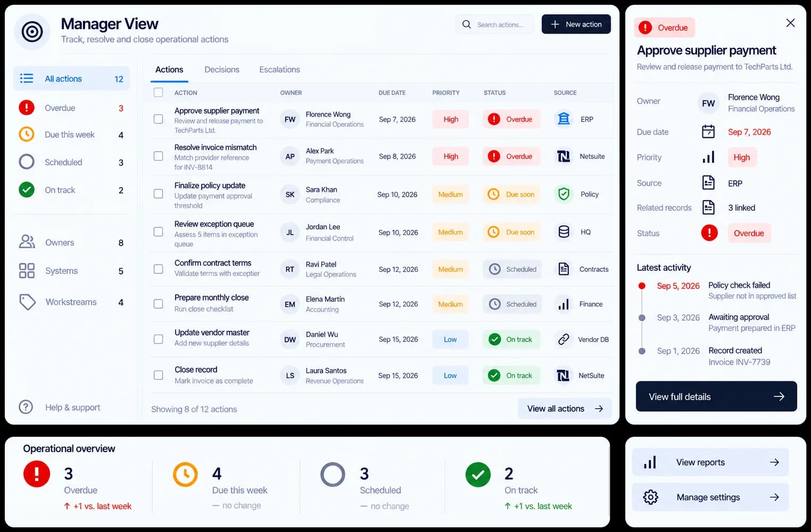Open View reports link
Image resolution: width=811 pixels, height=532 pixels.
coord(710,462)
